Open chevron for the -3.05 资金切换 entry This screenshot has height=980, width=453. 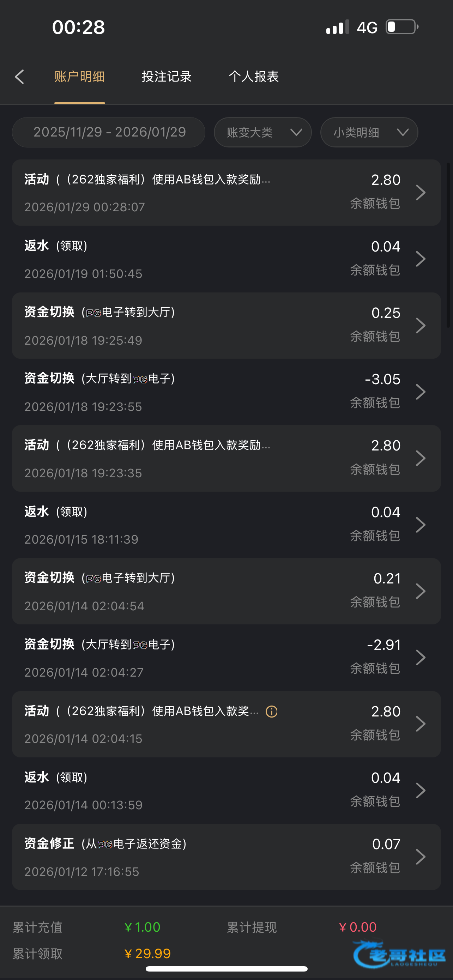(x=420, y=392)
